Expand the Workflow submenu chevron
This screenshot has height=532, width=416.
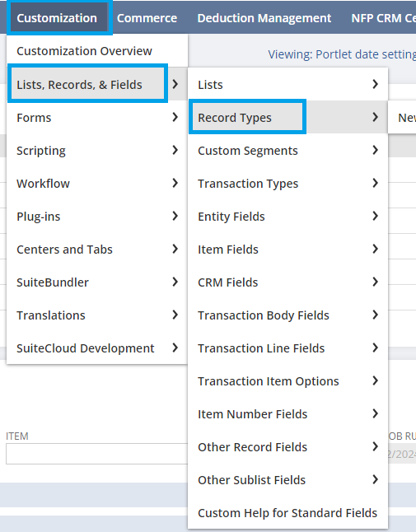coord(175,183)
